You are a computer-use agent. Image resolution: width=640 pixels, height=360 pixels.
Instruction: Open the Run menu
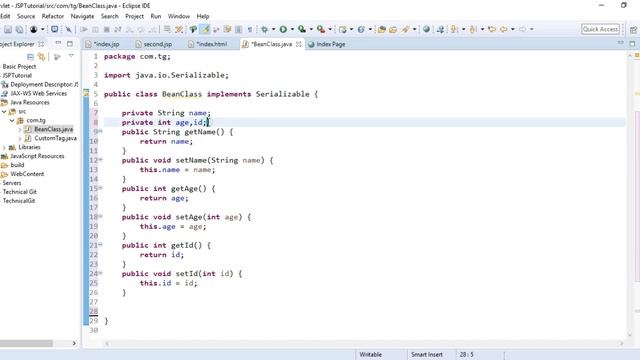[x=156, y=16]
